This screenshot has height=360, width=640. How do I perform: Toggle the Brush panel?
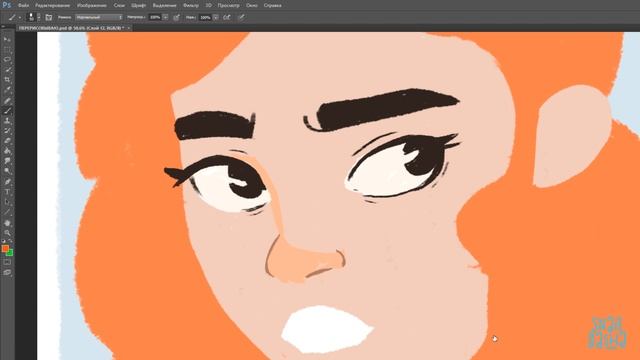pyautogui.click(x=49, y=17)
